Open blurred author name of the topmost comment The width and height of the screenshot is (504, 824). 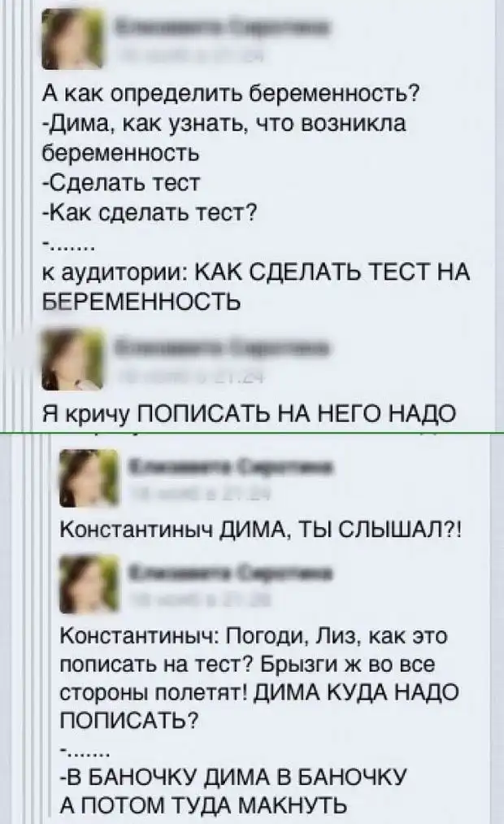tap(220, 27)
